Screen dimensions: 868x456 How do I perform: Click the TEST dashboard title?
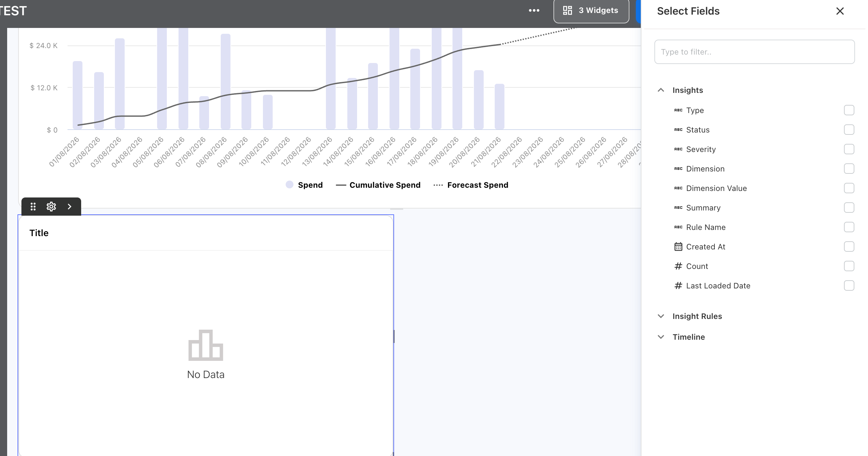pyautogui.click(x=13, y=10)
